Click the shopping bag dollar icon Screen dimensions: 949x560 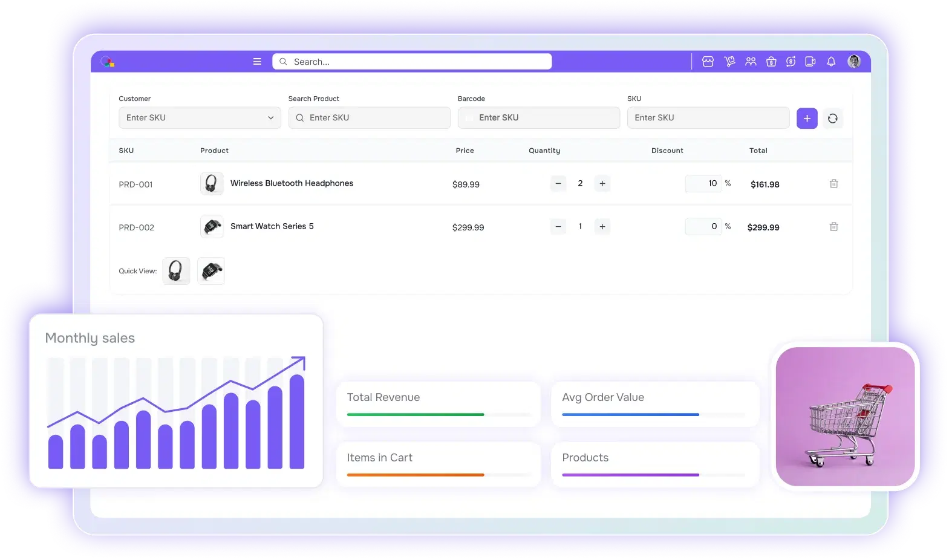click(771, 62)
